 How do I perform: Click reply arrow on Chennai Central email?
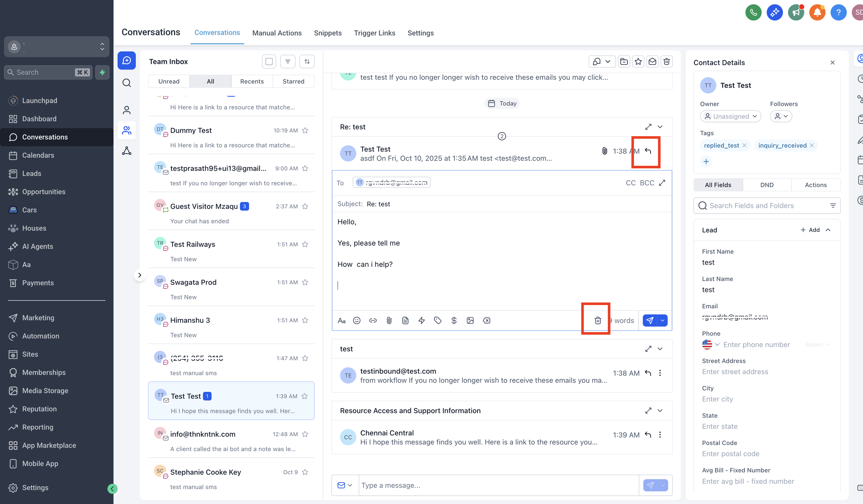coord(648,435)
